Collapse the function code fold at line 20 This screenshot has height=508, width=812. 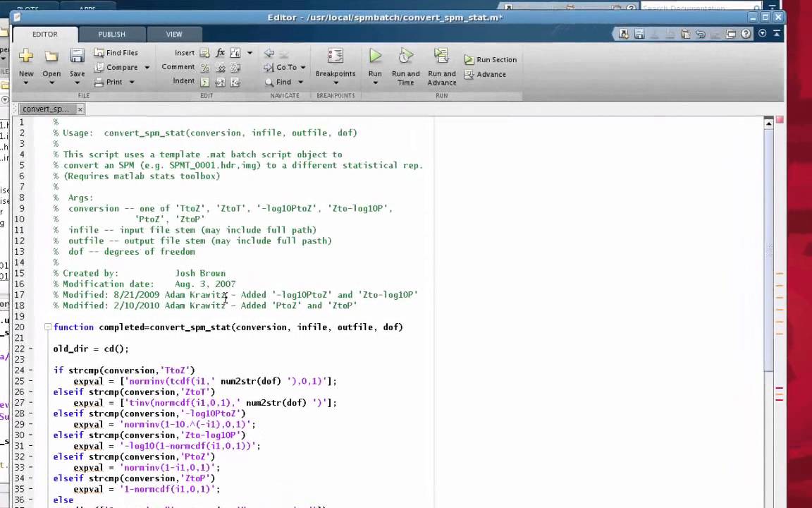coord(48,327)
